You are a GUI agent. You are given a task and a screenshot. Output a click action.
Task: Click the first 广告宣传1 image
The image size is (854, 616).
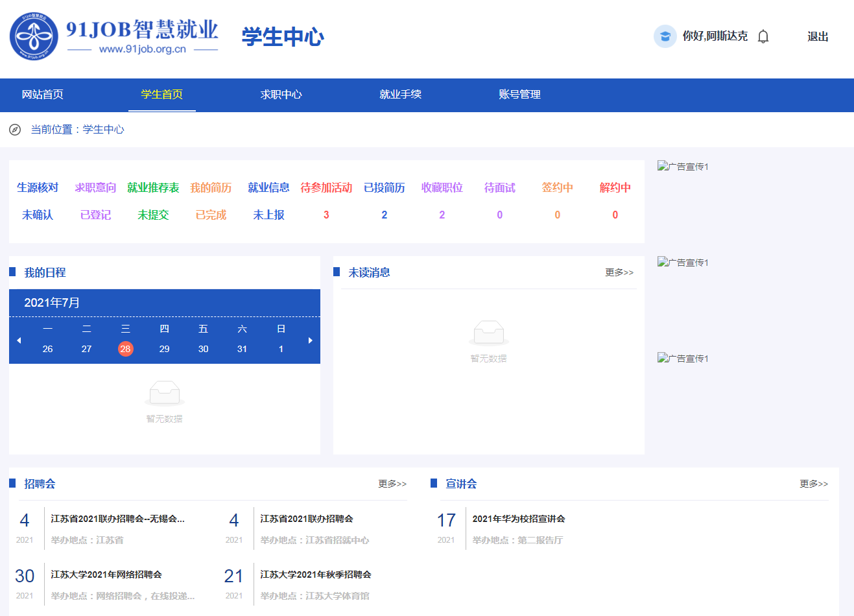tap(683, 166)
